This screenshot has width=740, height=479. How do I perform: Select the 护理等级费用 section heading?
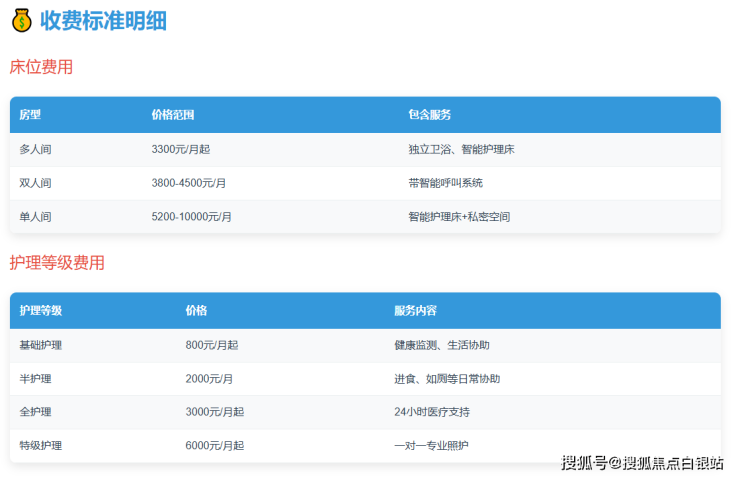point(57,263)
